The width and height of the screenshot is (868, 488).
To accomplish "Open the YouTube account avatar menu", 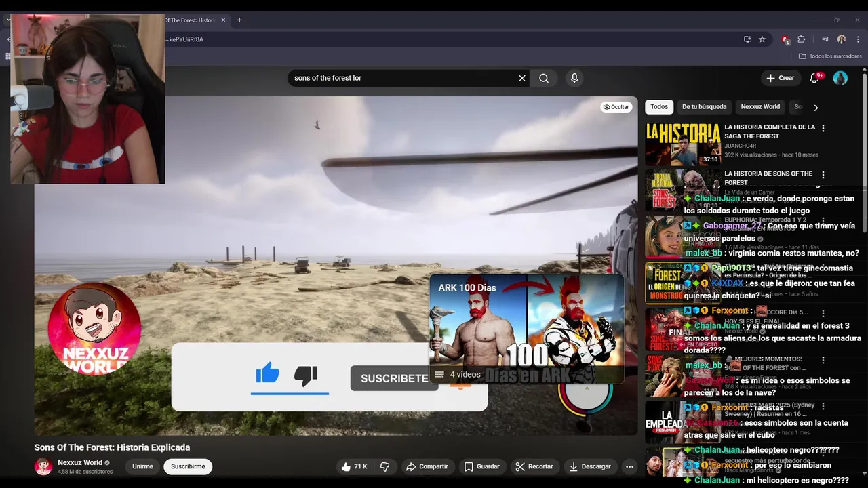I will click(840, 78).
